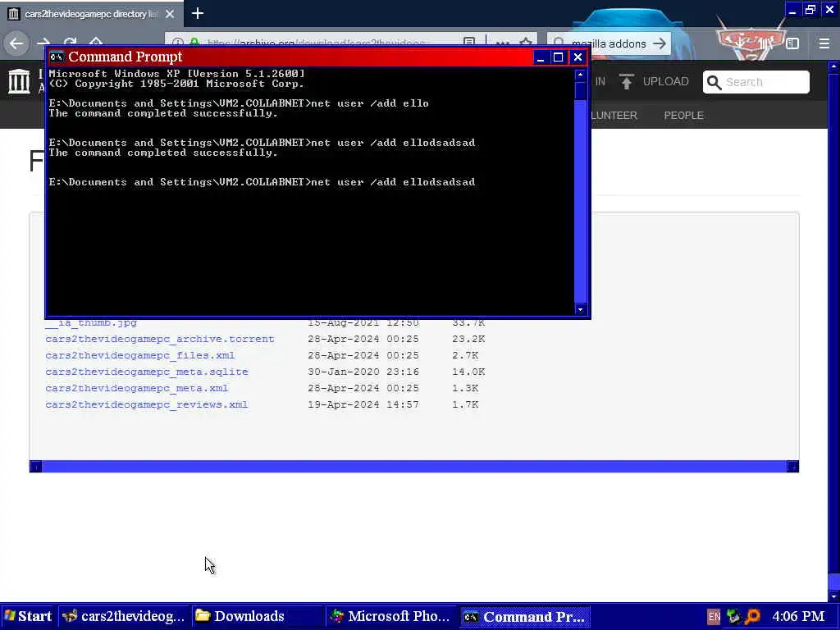
Task: Click Firefox page scrollbar down arrow
Action: (x=833, y=596)
